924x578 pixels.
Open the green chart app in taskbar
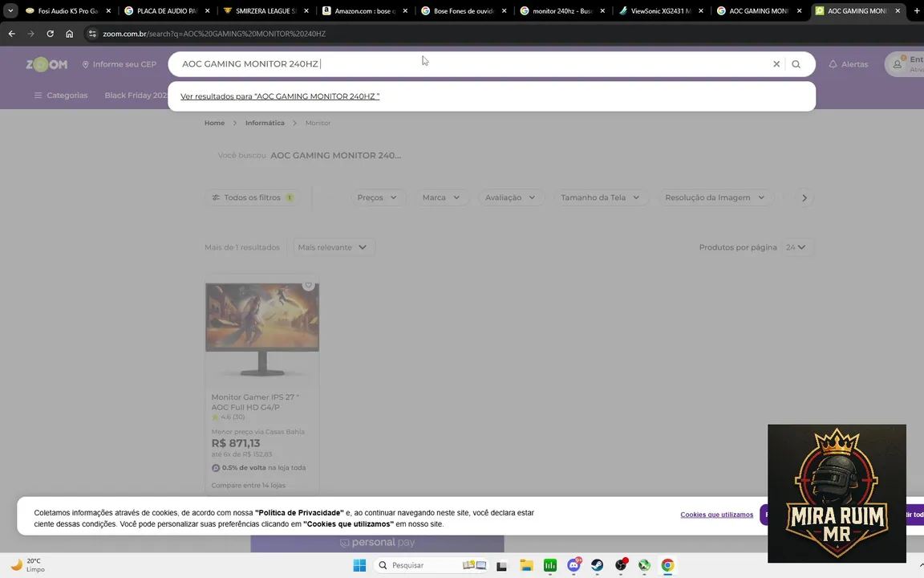(x=549, y=566)
